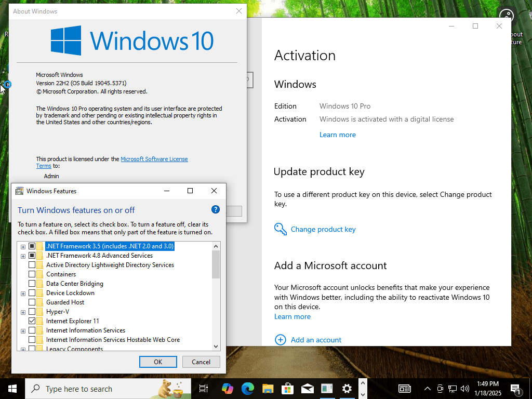Click the plus icon beside Add an account
532x399 pixels.
tap(280, 340)
